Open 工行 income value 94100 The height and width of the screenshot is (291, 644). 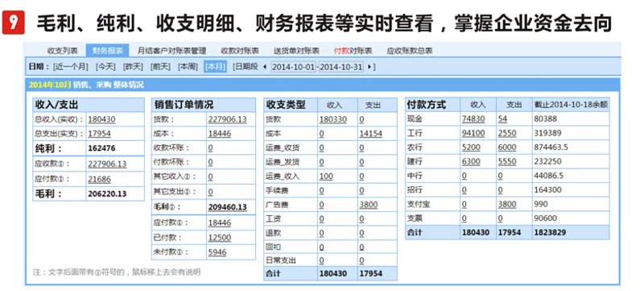click(x=473, y=134)
